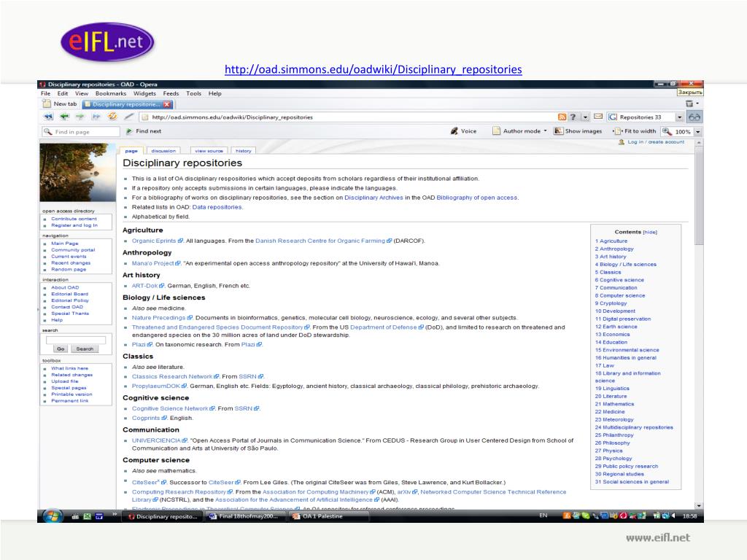
Task: Click the slide URL hyperlink above browser
Action: coord(373,69)
